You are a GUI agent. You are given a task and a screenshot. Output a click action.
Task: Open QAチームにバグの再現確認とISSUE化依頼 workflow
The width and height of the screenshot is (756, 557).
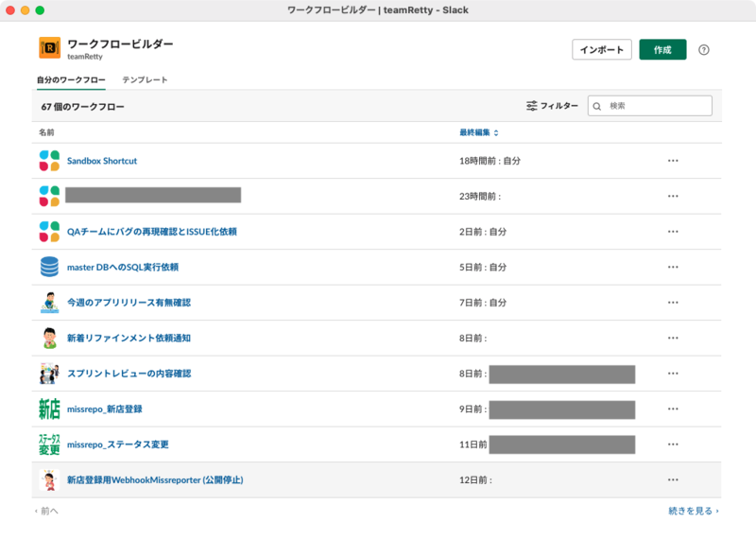point(152,232)
